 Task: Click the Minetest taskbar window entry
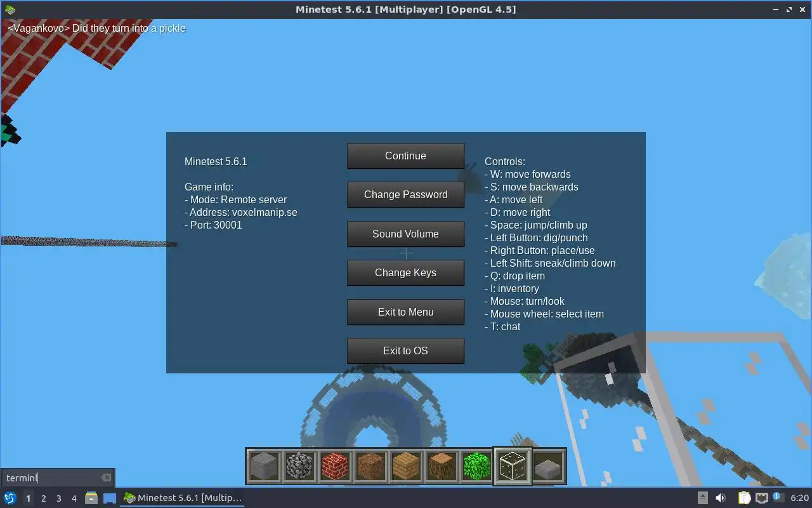pyautogui.click(x=183, y=498)
